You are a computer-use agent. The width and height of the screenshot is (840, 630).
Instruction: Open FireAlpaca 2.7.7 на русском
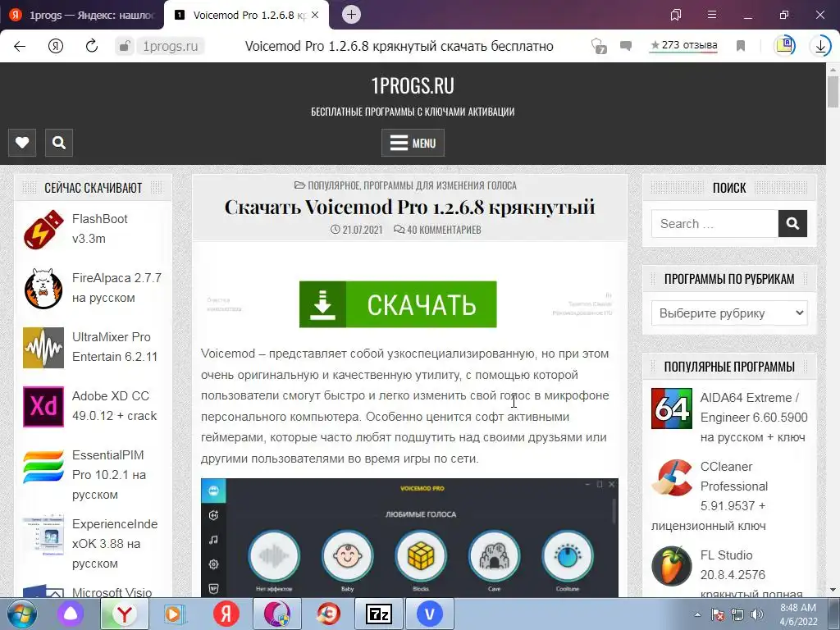pos(116,288)
